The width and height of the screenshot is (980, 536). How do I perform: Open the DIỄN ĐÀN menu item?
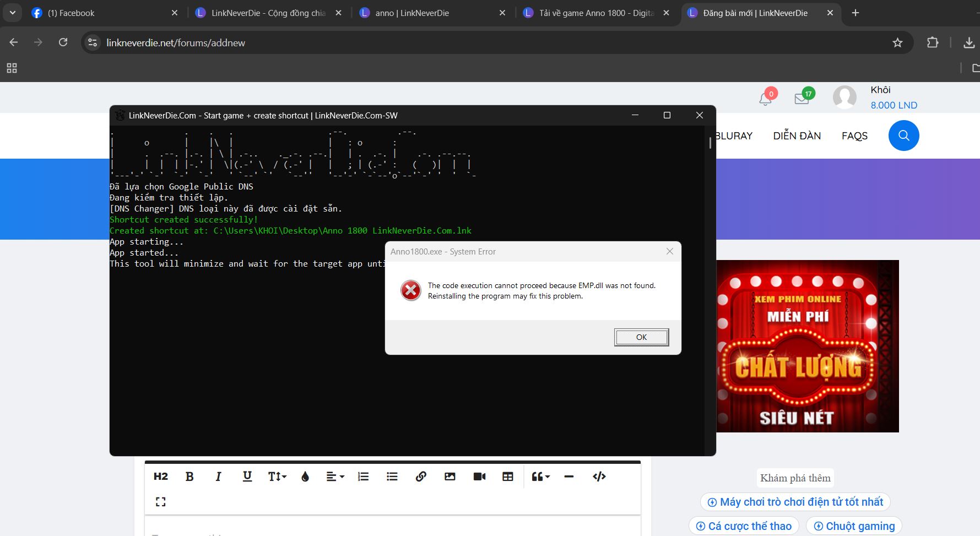click(x=797, y=136)
